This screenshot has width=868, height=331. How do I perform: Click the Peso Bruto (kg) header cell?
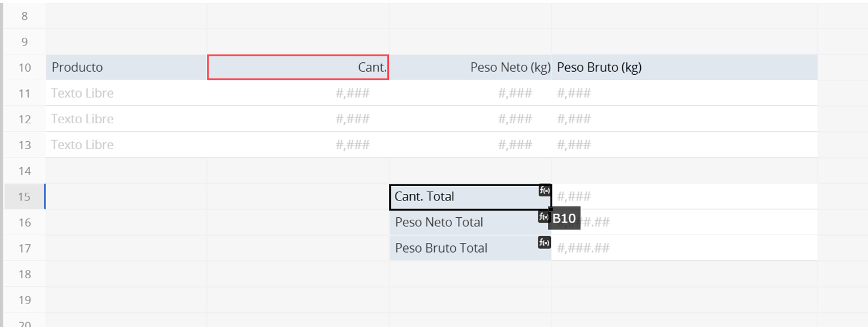coord(685,67)
